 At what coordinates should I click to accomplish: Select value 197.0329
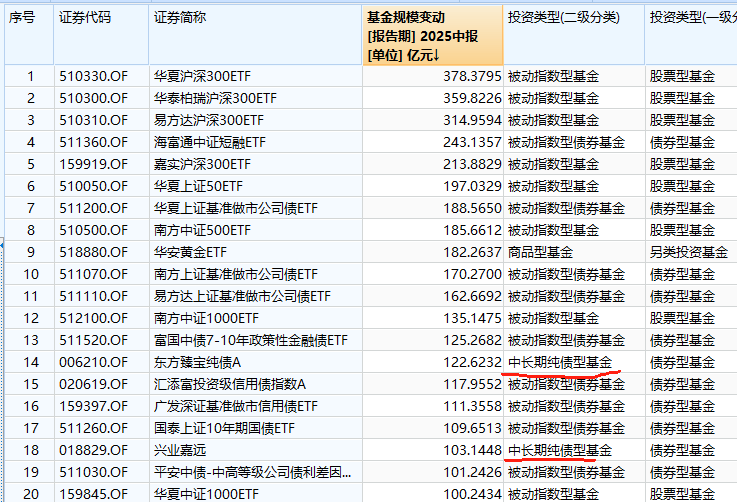click(472, 187)
